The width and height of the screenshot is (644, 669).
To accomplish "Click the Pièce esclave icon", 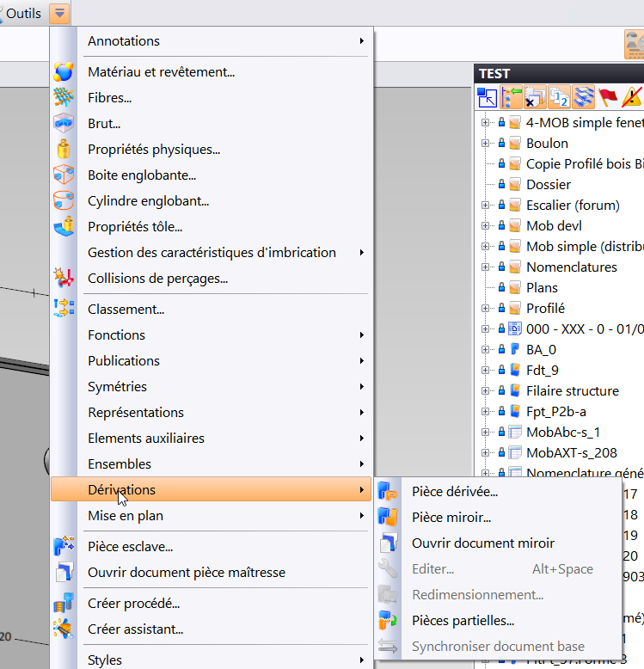I will (64, 547).
